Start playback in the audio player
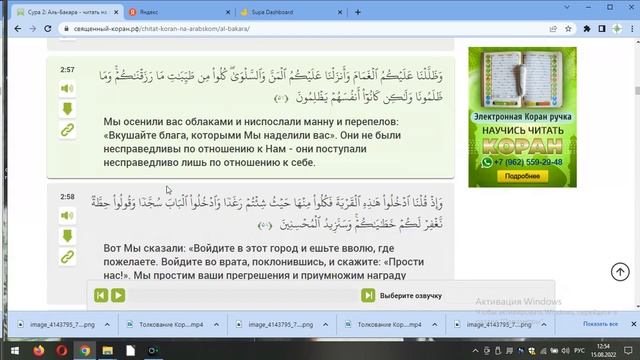 tap(118, 295)
